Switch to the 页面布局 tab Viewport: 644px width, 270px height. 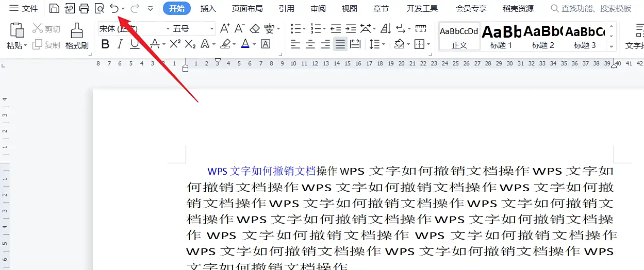tap(247, 8)
